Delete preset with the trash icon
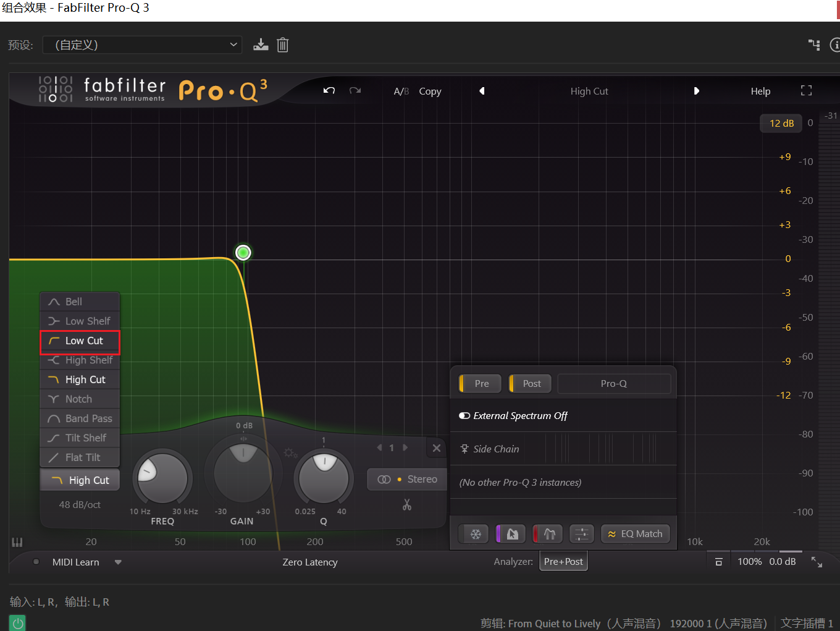 [x=283, y=44]
